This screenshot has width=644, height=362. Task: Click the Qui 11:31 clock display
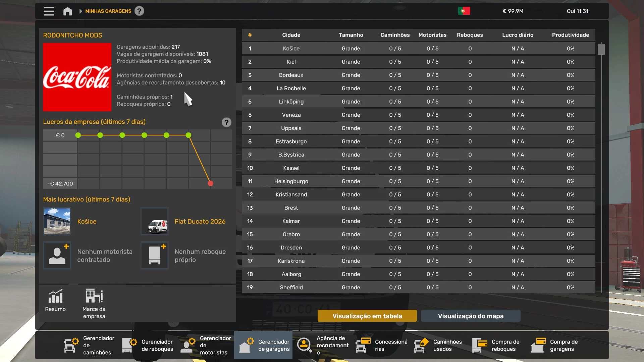pos(577,11)
